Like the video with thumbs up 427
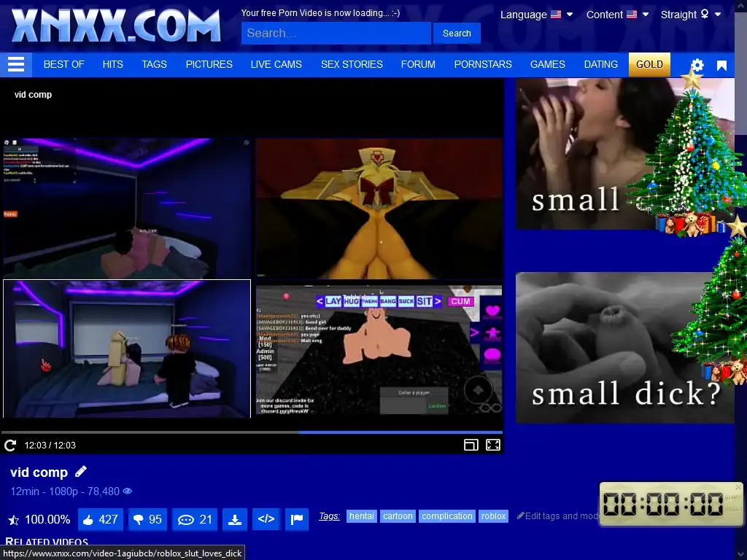This screenshot has height=560, width=747. coord(101,519)
